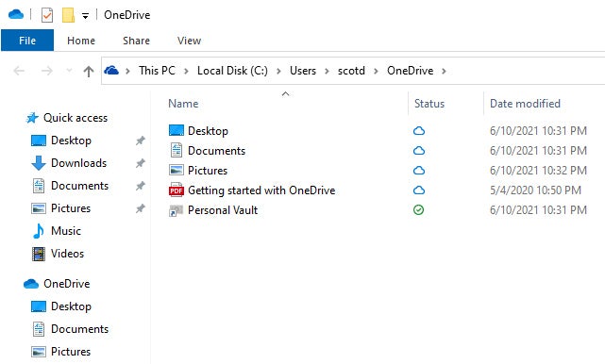This screenshot has width=605, height=364.
Task: Click the New folder icon in quick access toolbar
Action: point(68,15)
